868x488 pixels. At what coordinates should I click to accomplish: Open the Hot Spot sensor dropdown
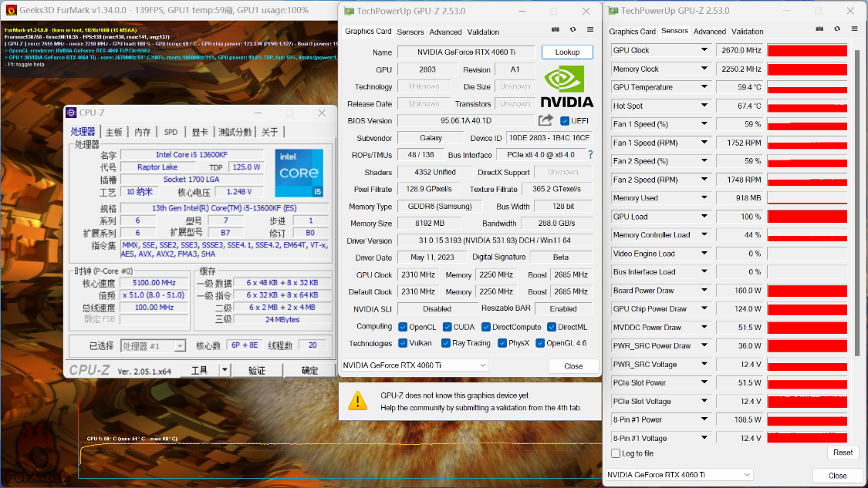[x=704, y=105]
